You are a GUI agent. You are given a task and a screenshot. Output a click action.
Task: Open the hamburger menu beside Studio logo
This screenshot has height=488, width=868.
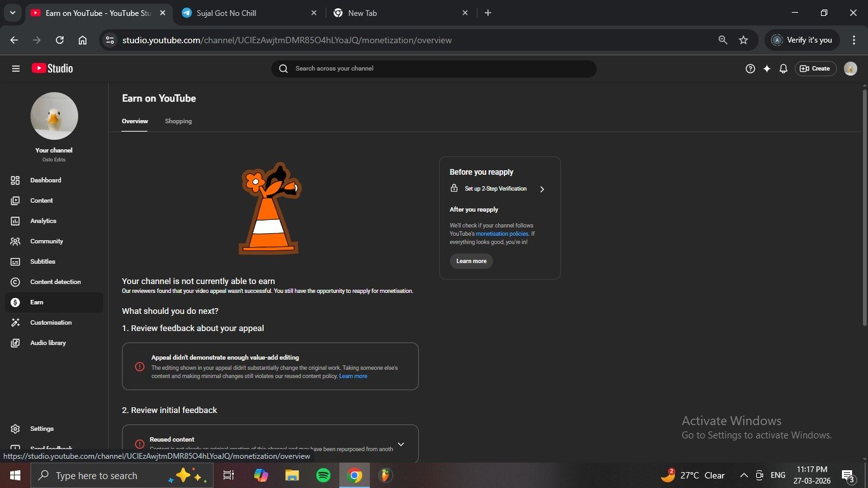[16, 69]
